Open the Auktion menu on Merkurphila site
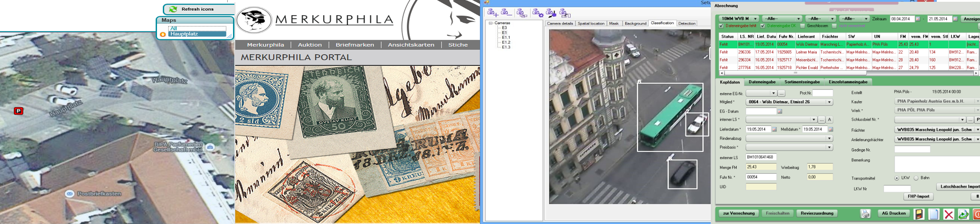This screenshot has width=980, height=224. click(310, 45)
